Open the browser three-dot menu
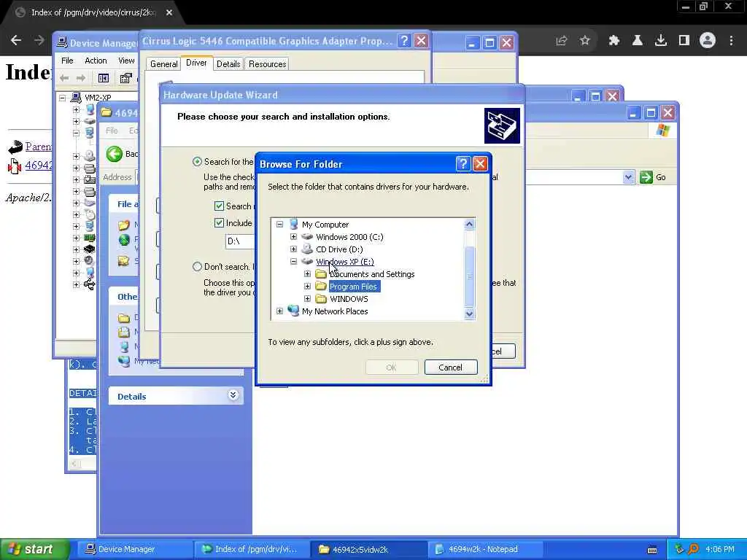Screen dimensions: 747x560 tap(731, 41)
